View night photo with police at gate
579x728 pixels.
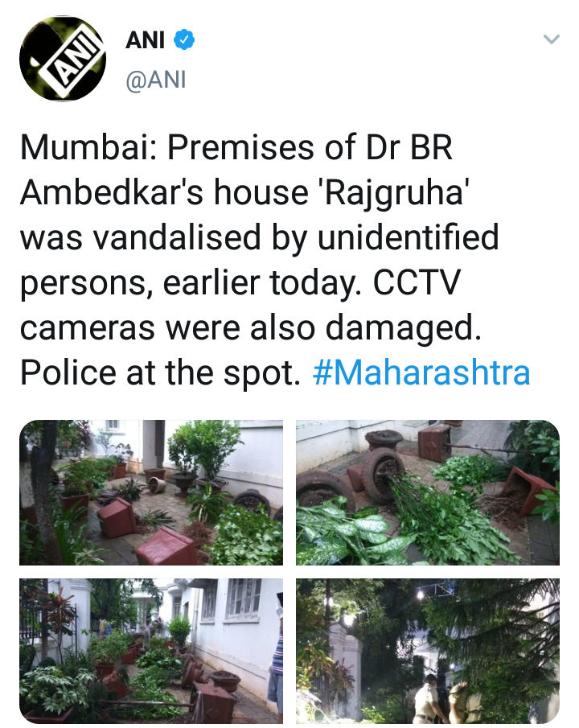[x=428, y=651]
